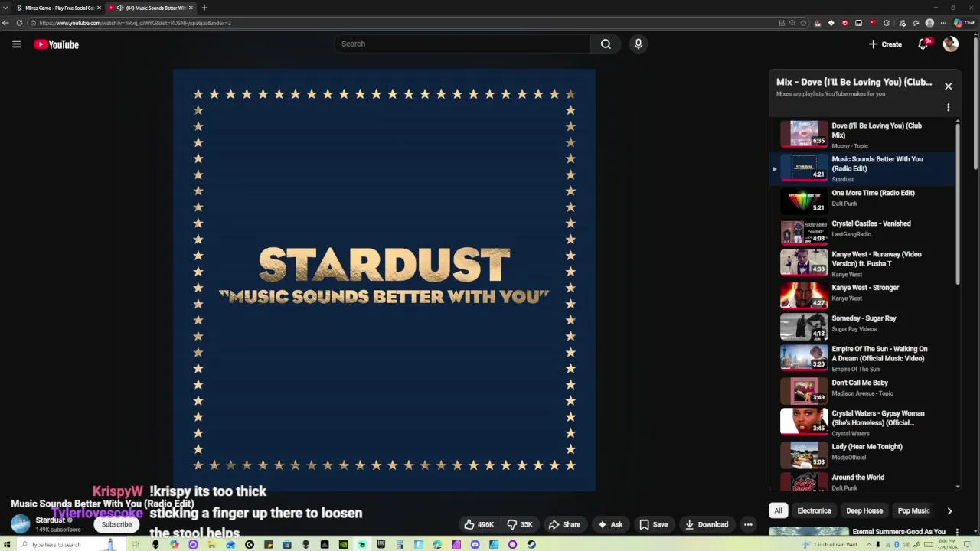
Task: Click the Stardust video player
Action: click(384, 279)
